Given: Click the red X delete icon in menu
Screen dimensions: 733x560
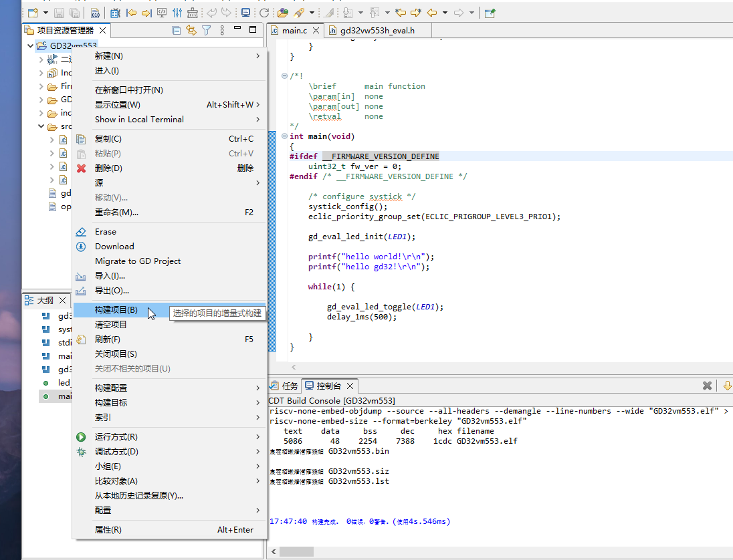Looking at the screenshot, I should 81,168.
